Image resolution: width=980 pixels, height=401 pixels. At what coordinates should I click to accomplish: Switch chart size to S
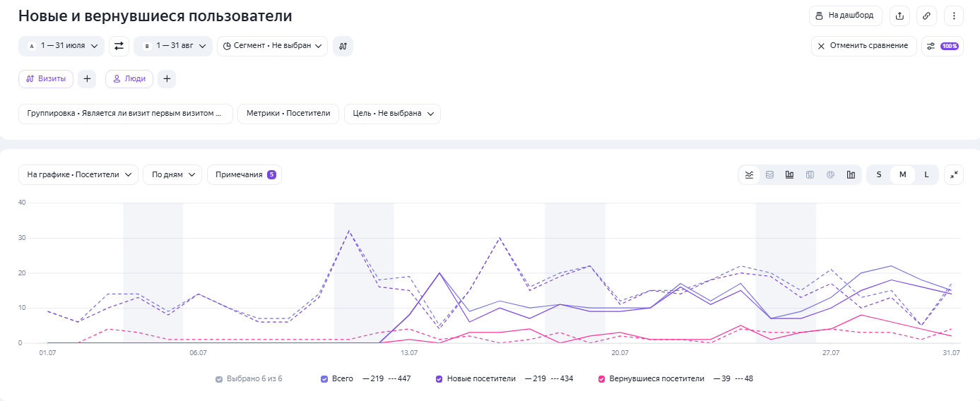(879, 175)
